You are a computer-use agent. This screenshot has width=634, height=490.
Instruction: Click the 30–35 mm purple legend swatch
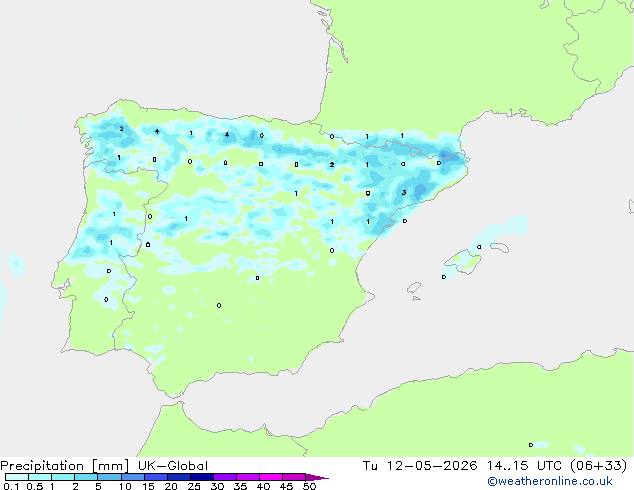click(224, 477)
